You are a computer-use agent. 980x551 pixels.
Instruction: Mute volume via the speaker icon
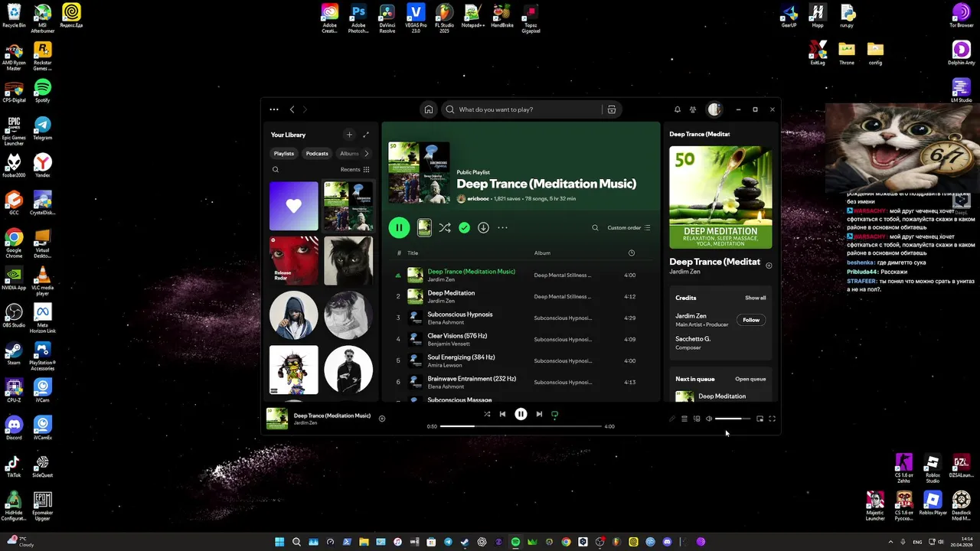709,419
